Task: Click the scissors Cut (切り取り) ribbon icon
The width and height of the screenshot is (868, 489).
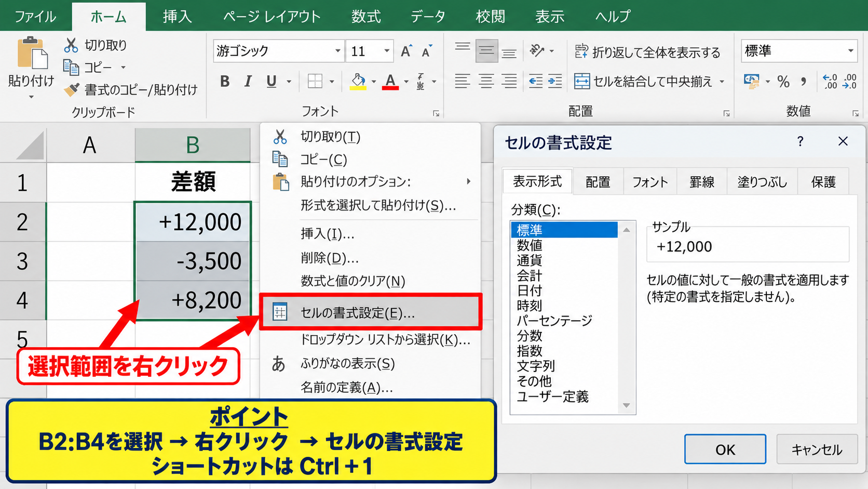Action: point(71,45)
